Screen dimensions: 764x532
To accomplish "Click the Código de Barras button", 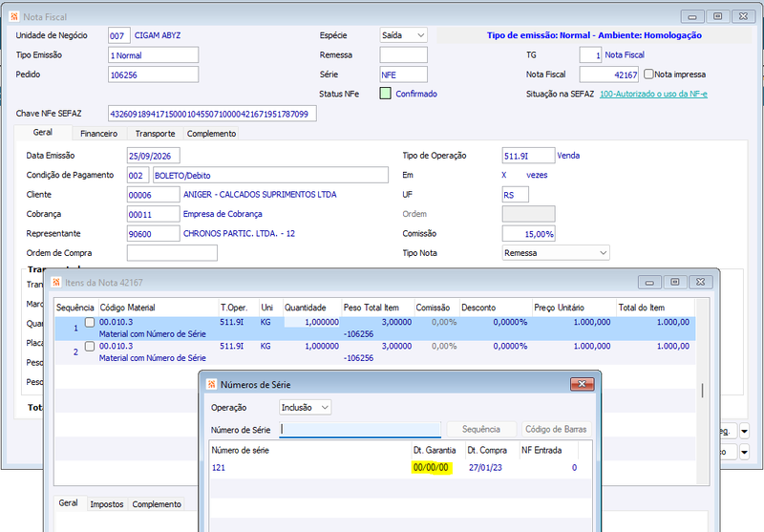I will 556,429.
